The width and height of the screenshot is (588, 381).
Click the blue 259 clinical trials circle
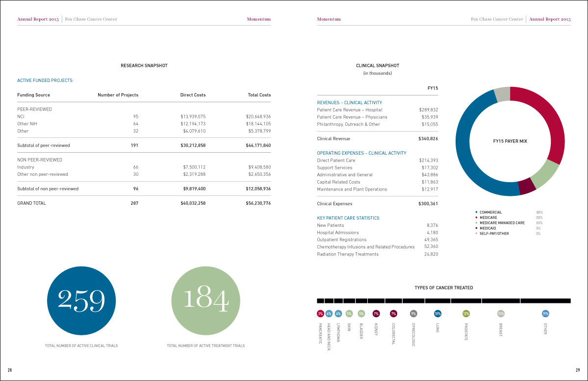point(81,300)
